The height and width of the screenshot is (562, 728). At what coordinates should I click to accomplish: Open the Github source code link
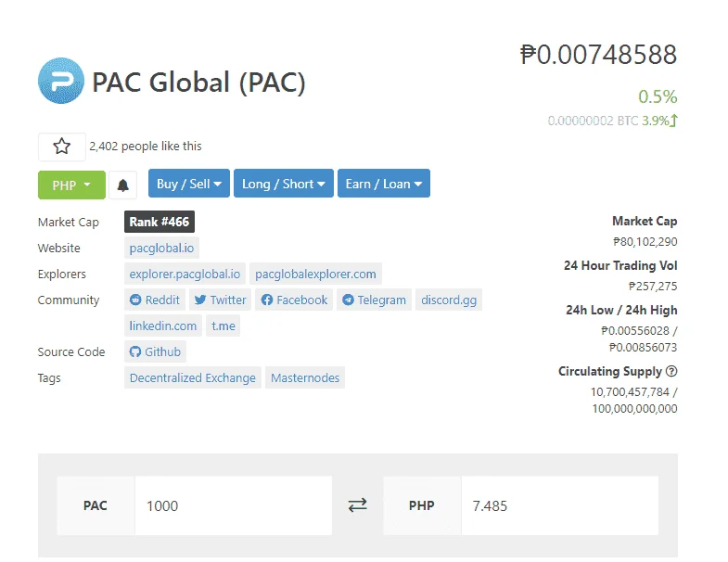pyautogui.click(x=155, y=352)
